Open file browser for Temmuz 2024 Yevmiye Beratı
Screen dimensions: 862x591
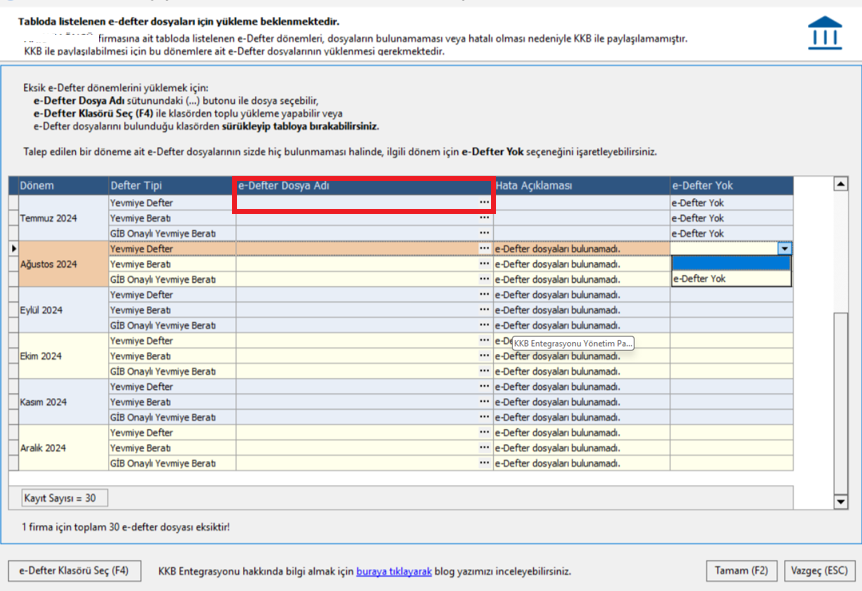coord(484,218)
